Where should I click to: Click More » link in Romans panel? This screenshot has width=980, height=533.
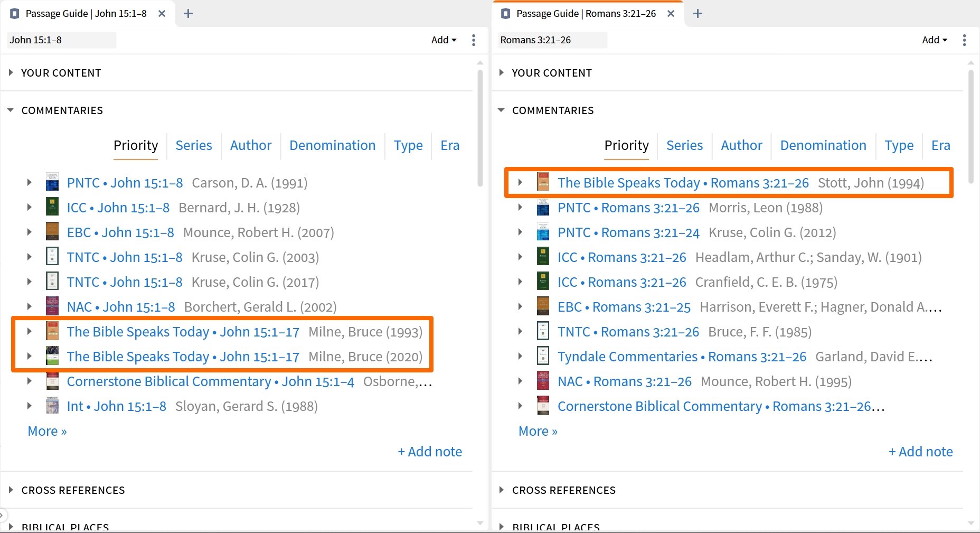tap(538, 431)
